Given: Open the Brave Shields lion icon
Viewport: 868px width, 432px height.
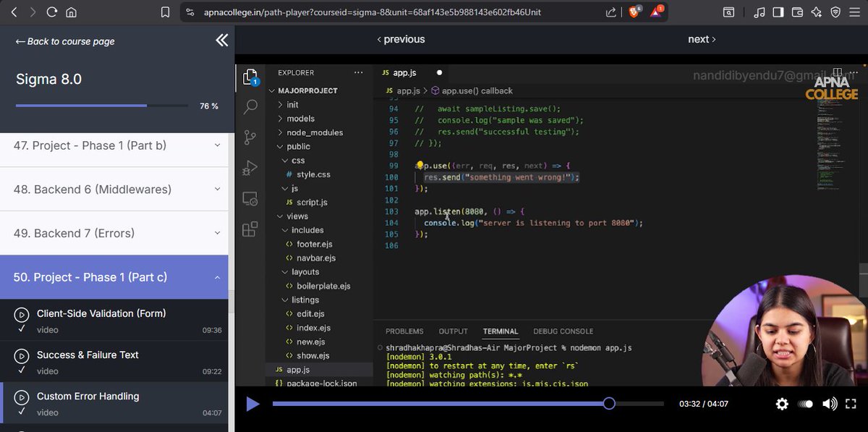Looking at the screenshot, I should (x=634, y=12).
